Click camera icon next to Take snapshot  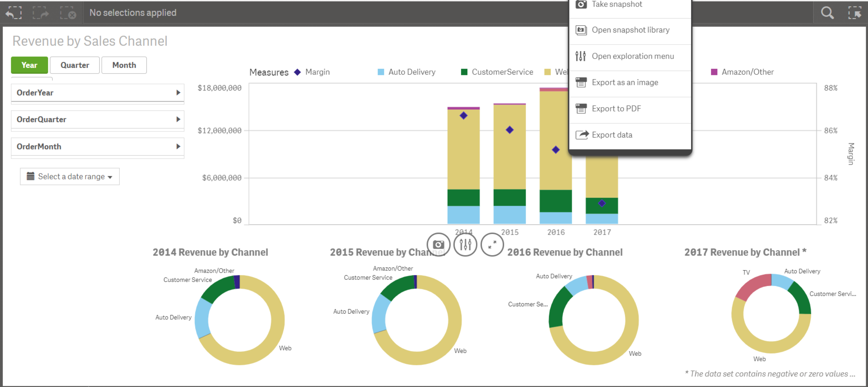tap(581, 4)
